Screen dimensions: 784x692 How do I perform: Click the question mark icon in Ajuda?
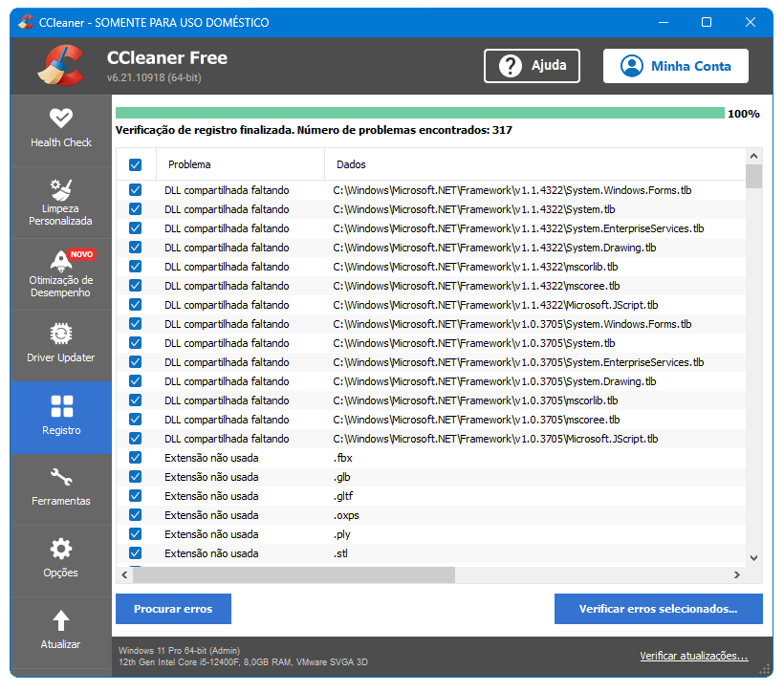[511, 66]
